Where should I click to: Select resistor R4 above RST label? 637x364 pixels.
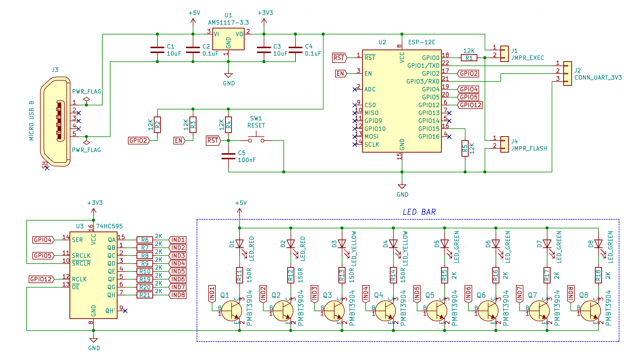pos(228,125)
